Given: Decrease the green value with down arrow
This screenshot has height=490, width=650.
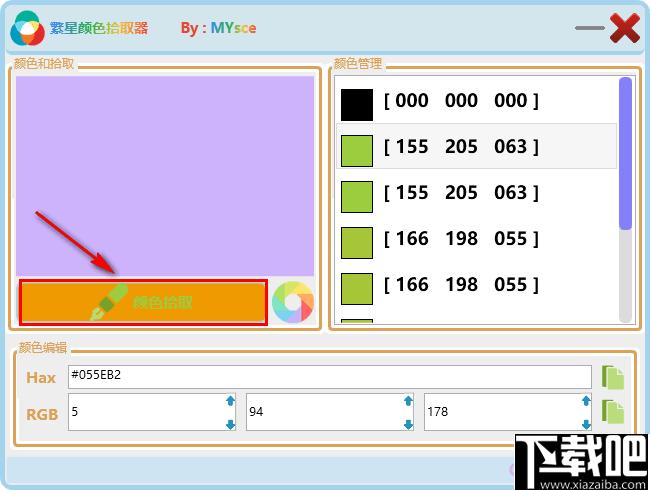Looking at the screenshot, I should pyautogui.click(x=408, y=425).
